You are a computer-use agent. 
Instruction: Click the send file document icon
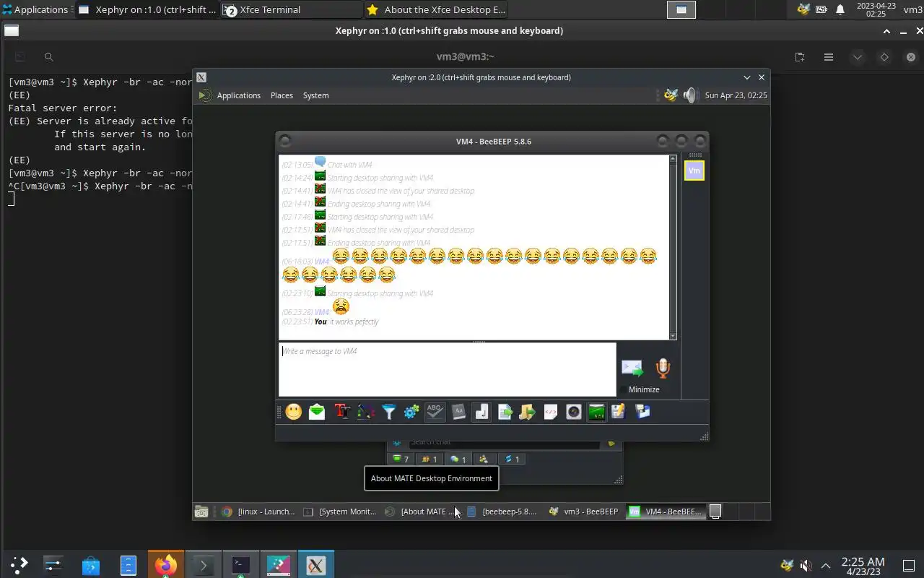pos(505,412)
